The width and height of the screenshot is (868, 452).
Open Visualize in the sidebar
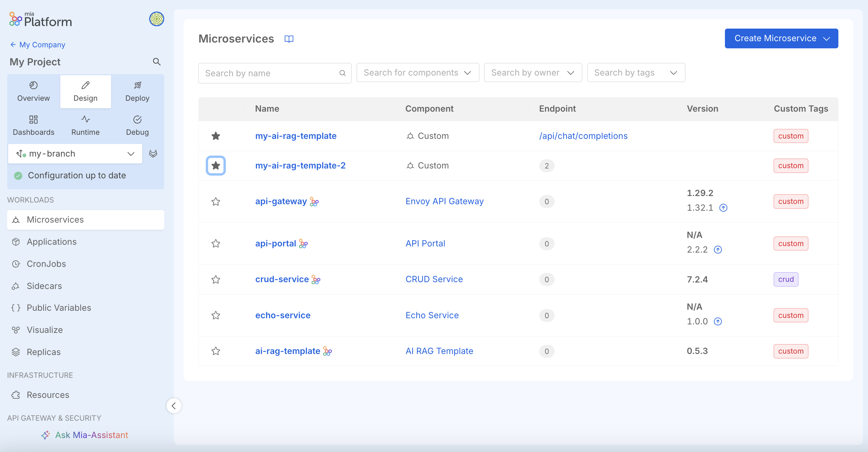click(x=86, y=330)
